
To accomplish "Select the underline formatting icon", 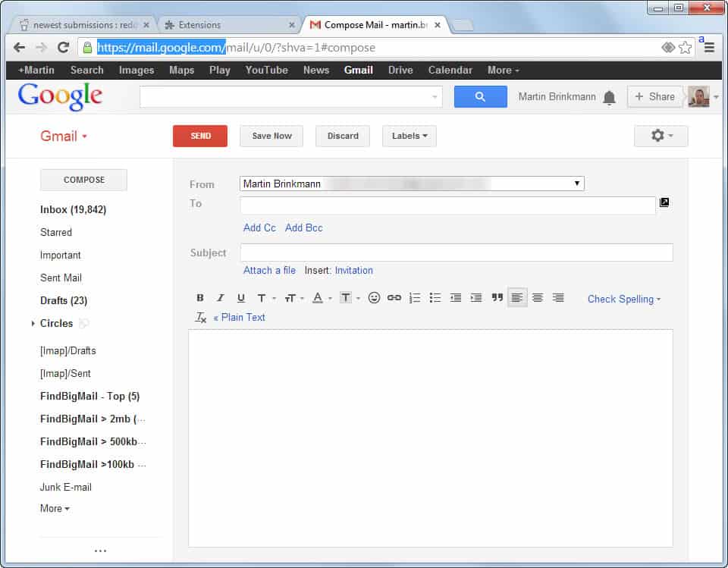I will [240, 297].
